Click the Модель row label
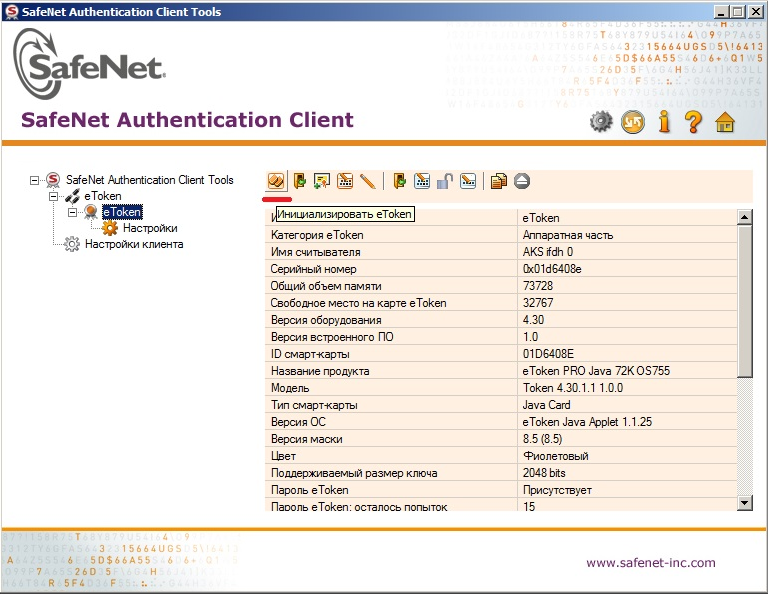The image size is (768, 594). (290, 388)
